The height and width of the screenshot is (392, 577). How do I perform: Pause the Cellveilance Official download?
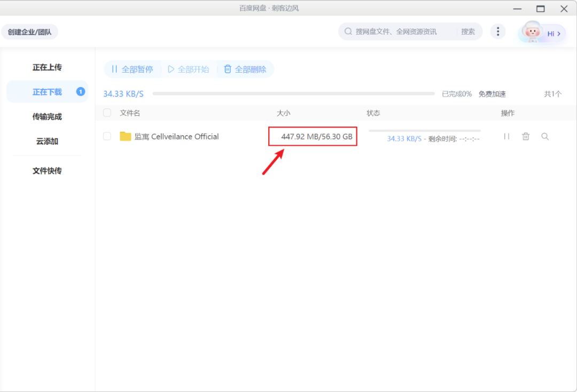[x=506, y=136]
